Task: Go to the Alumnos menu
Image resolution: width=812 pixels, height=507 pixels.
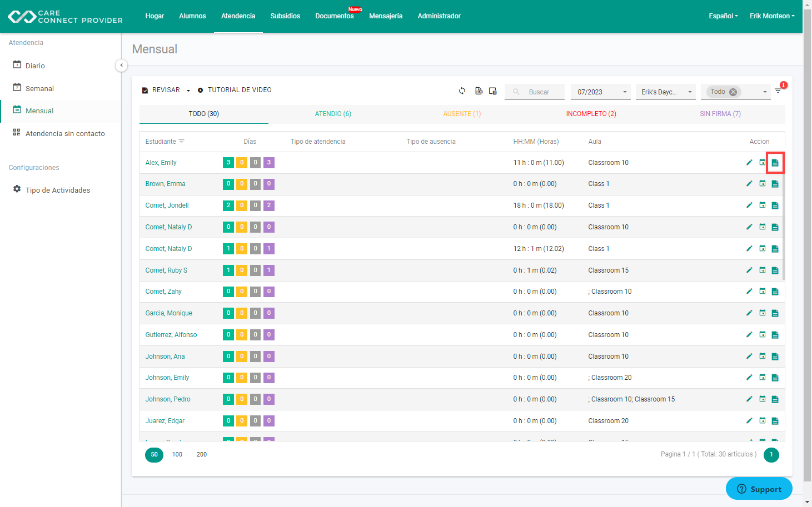Action: [x=192, y=16]
